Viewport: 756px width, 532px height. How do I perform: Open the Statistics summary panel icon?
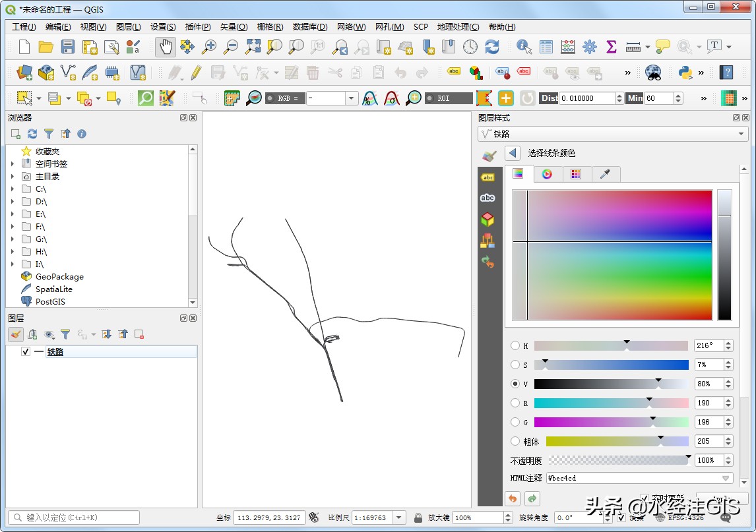click(611, 47)
